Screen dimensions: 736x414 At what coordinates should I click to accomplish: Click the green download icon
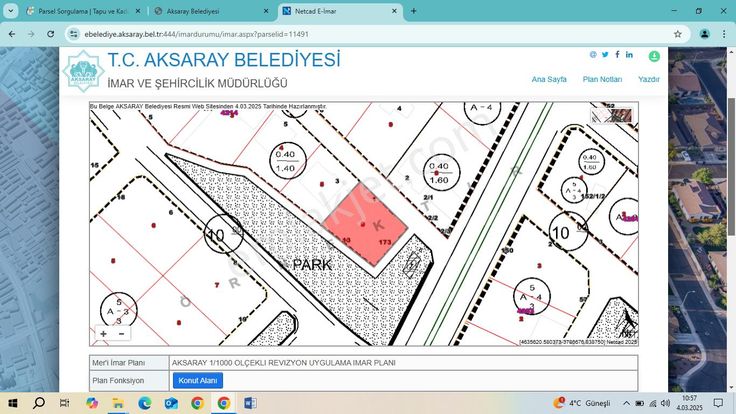pyautogui.click(x=654, y=56)
